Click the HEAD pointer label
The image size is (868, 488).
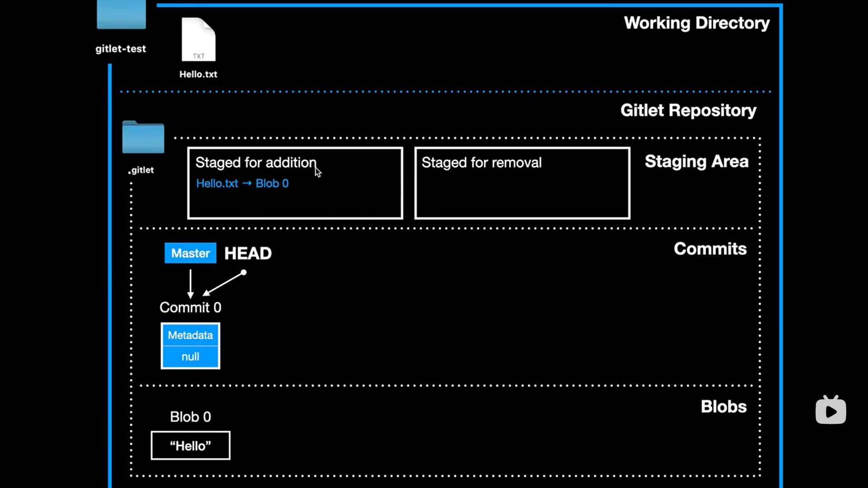pyautogui.click(x=248, y=253)
